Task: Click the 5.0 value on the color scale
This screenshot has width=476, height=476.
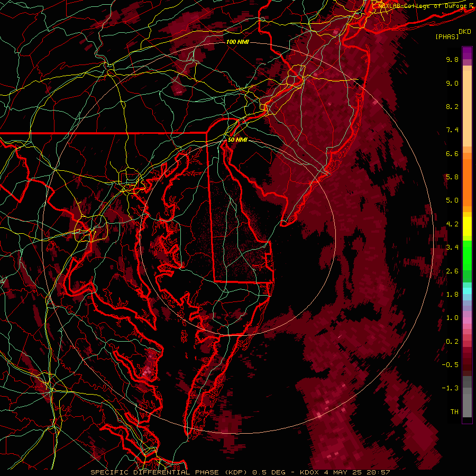Action: [452, 200]
